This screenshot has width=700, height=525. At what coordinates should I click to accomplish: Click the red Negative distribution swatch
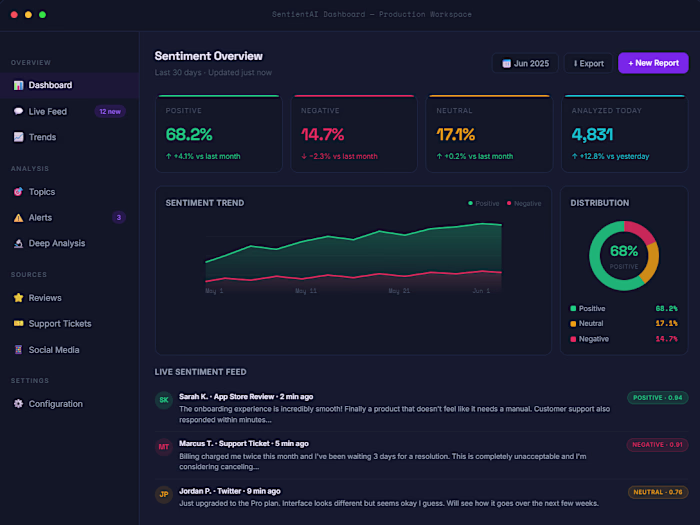(x=573, y=339)
